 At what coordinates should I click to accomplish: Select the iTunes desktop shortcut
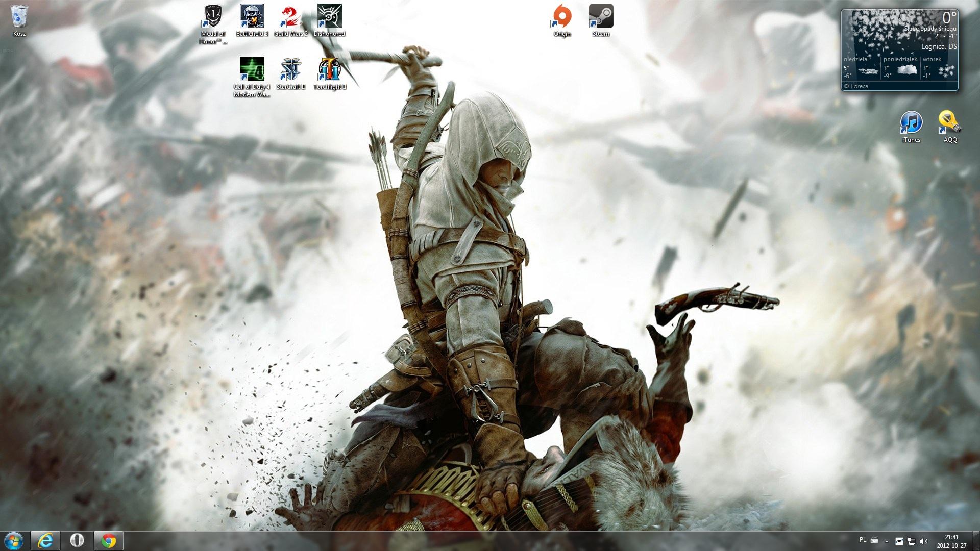pos(911,127)
